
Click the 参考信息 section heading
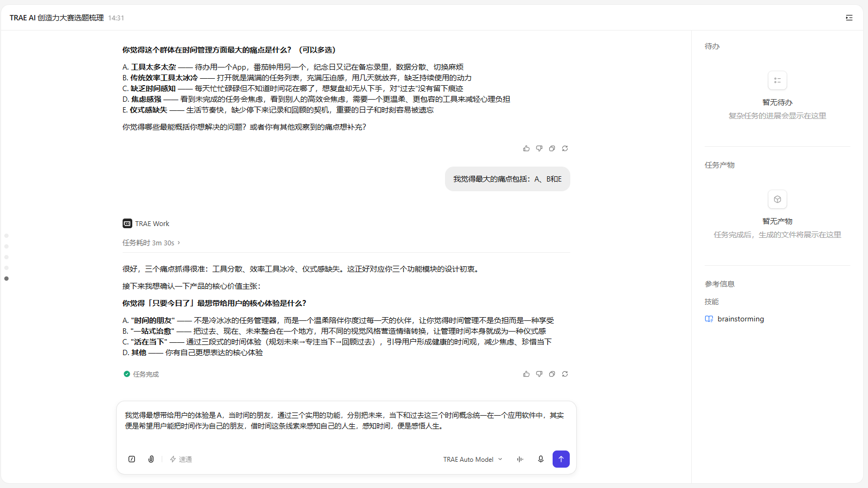coord(720,284)
